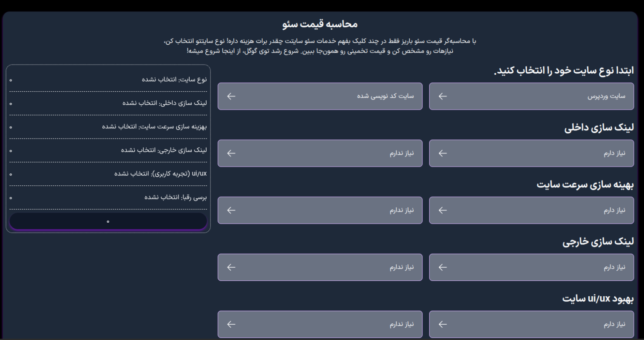Choose نیاز دارم under بهینه سازی سرعت سایت

coord(531,210)
